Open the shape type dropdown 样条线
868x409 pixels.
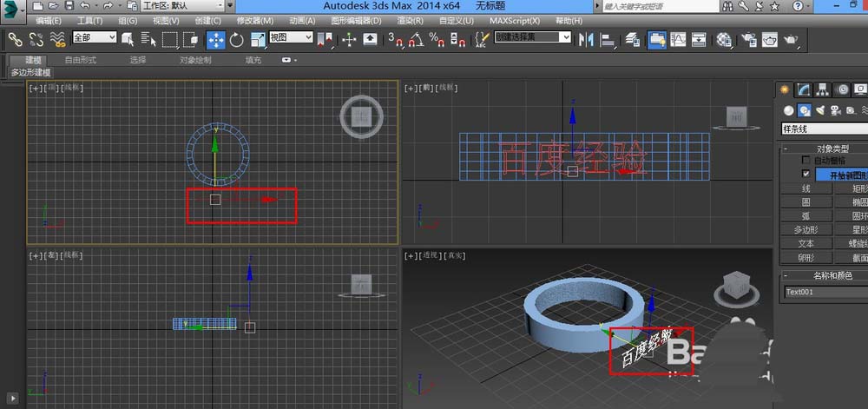(825, 129)
